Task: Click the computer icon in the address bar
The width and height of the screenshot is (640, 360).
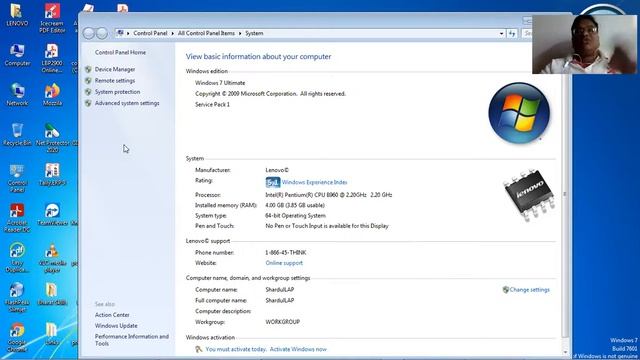Action: tap(120, 33)
